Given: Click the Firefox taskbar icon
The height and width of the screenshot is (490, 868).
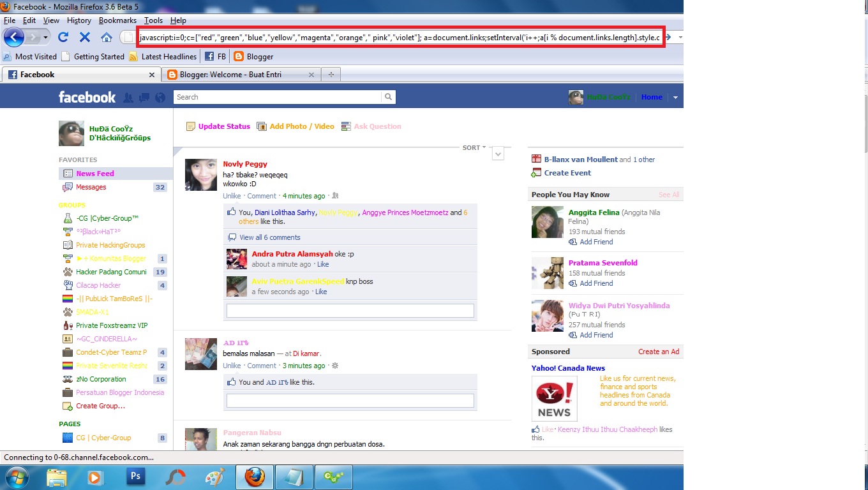Looking at the screenshot, I should click(255, 477).
